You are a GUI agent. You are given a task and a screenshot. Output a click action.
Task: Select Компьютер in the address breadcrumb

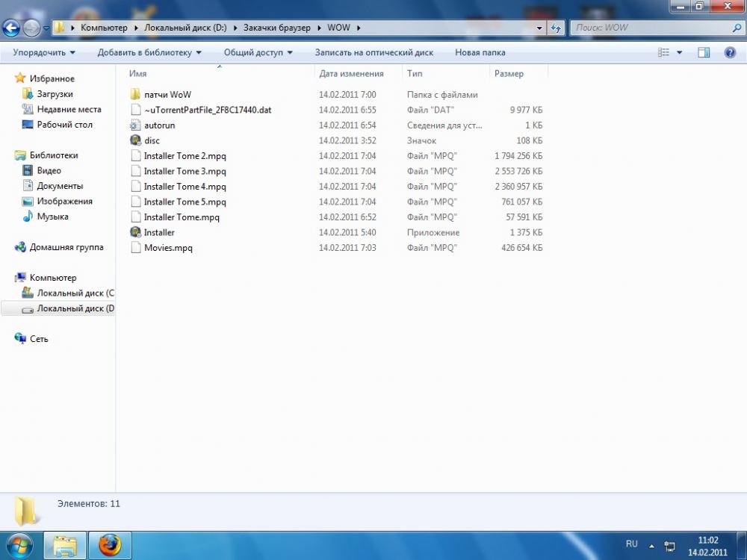tap(104, 28)
